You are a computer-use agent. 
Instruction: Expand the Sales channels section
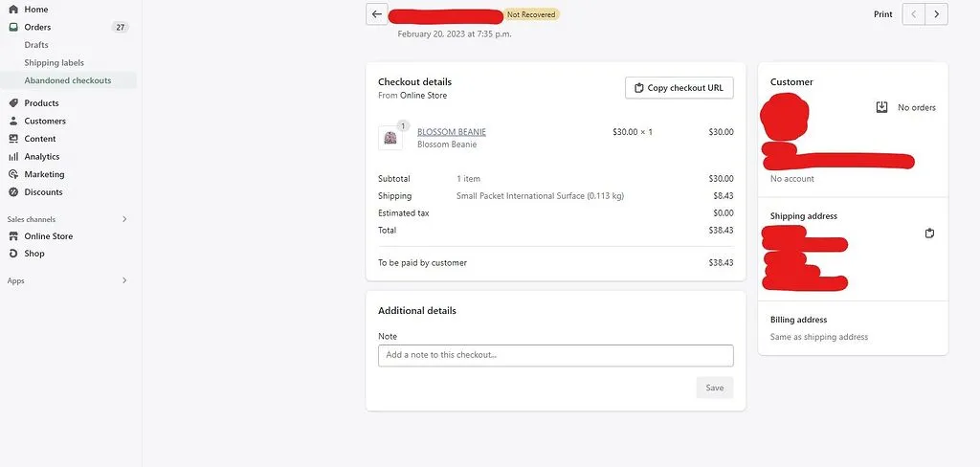tap(124, 219)
